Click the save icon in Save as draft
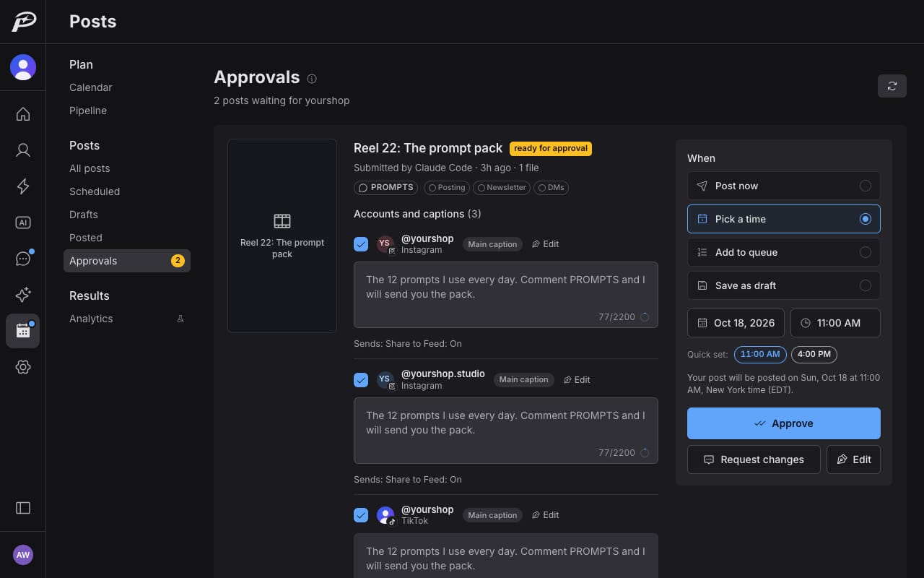The height and width of the screenshot is (578, 924). (702, 285)
